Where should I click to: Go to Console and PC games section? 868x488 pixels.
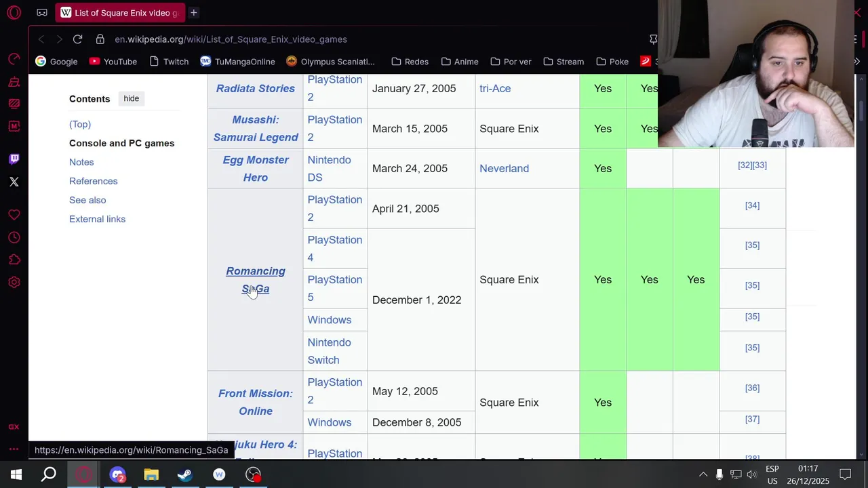point(121,143)
